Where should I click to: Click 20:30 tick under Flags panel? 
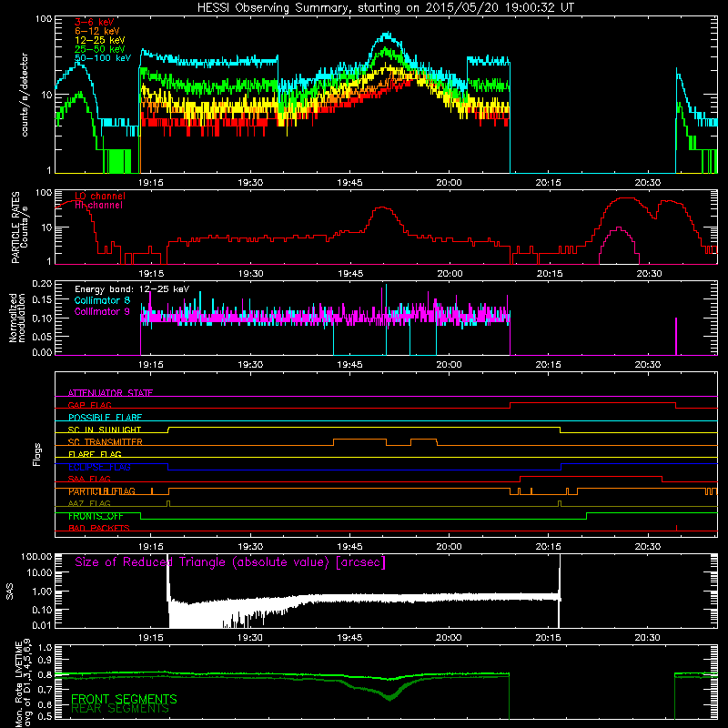coord(648,547)
